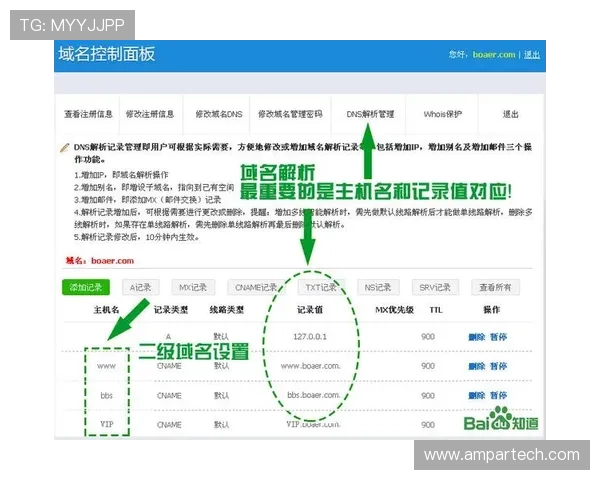Click TTL 900 in the www row

428,366
